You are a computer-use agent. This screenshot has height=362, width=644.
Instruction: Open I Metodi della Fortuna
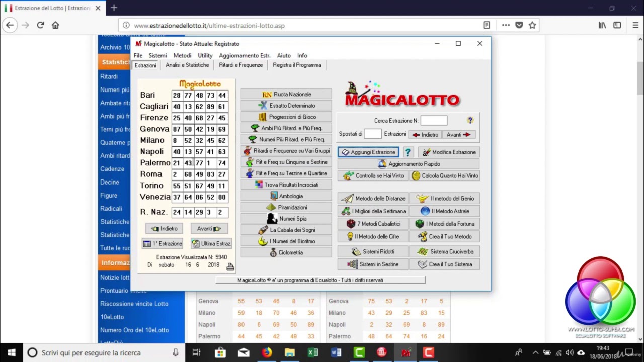click(x=444, y=224)
